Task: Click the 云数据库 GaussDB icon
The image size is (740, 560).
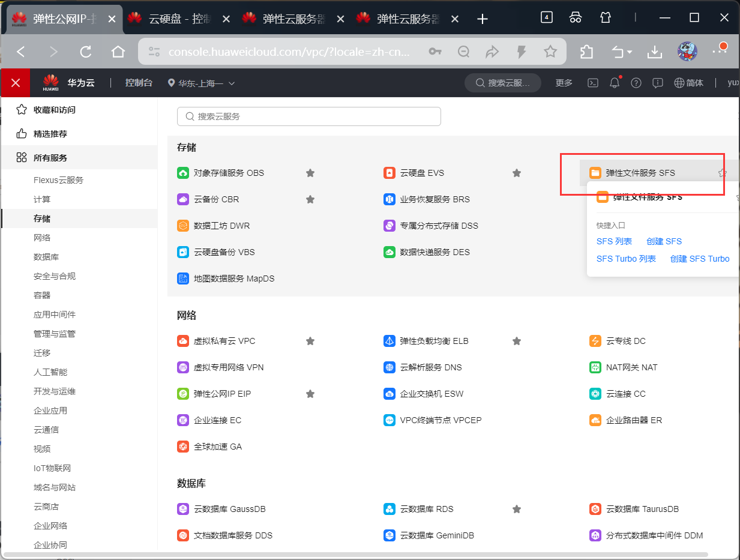Action: 183,509
